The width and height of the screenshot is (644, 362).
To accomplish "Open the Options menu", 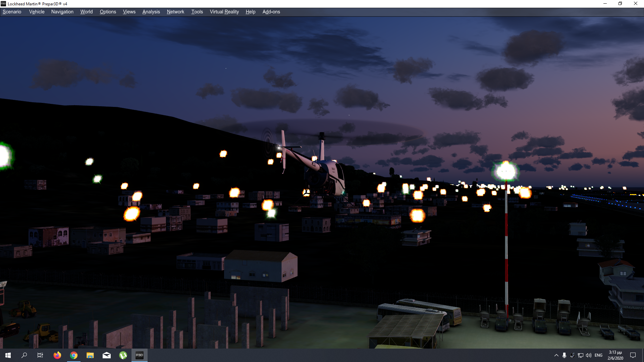I will coord(108,12).
